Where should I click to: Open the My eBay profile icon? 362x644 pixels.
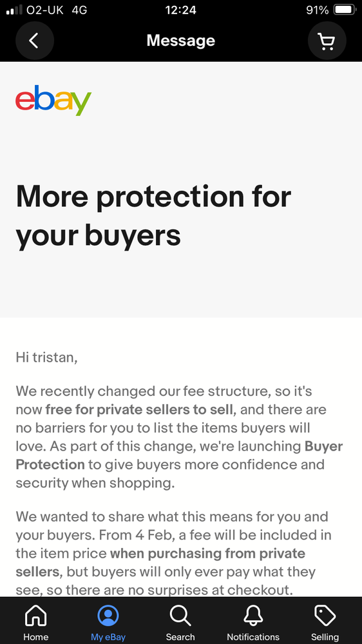pyautogui.click(x=108, y=616)
